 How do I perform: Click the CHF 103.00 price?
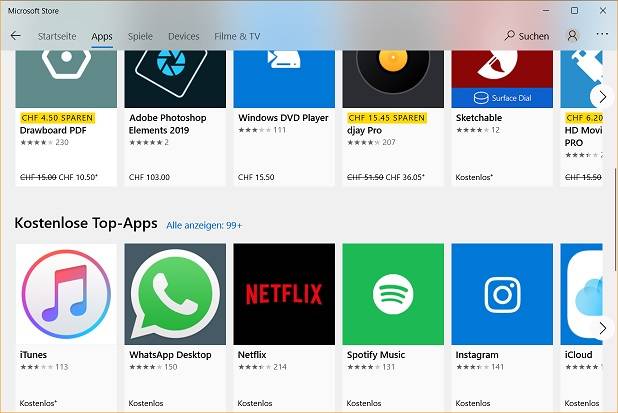pyautogui.click(x=149, y=177)
